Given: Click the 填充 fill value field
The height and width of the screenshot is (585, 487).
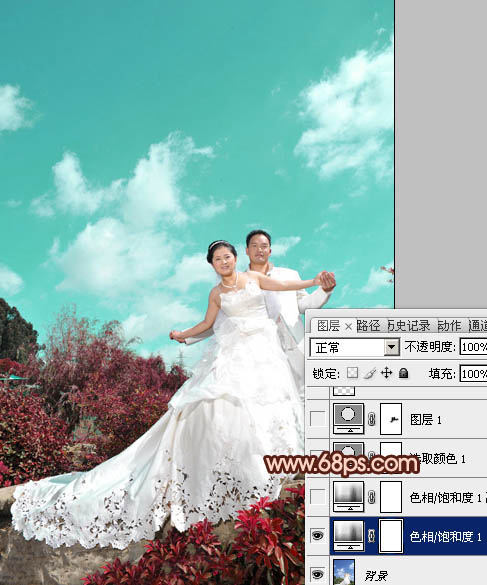Looking at the screenshot, I should point(473,373).
